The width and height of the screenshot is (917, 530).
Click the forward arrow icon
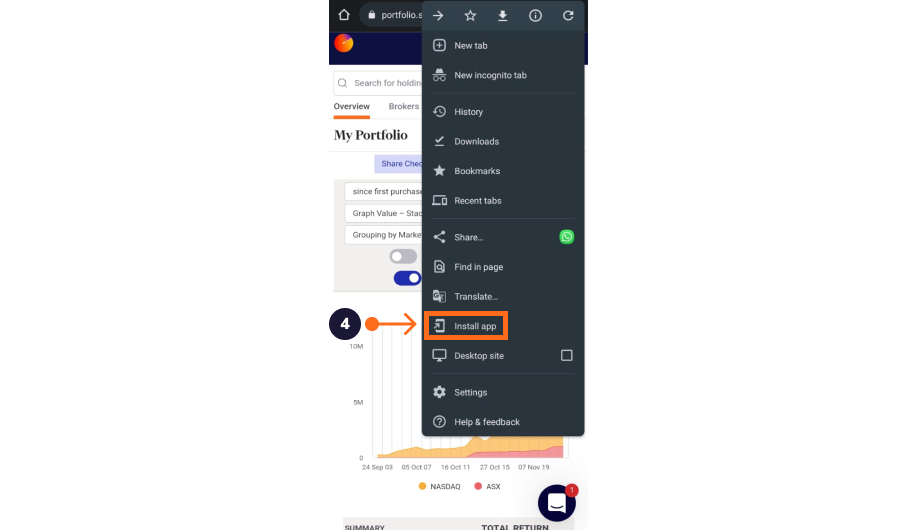(438, 16)
